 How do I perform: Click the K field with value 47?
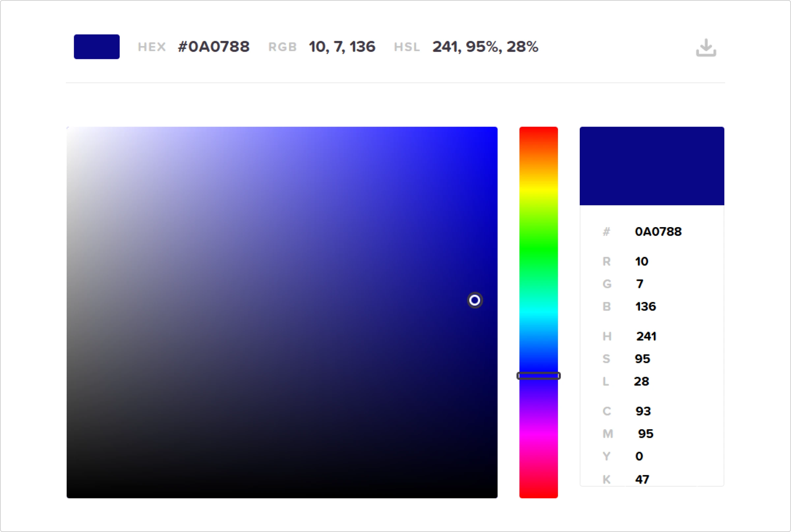(642, 479)
